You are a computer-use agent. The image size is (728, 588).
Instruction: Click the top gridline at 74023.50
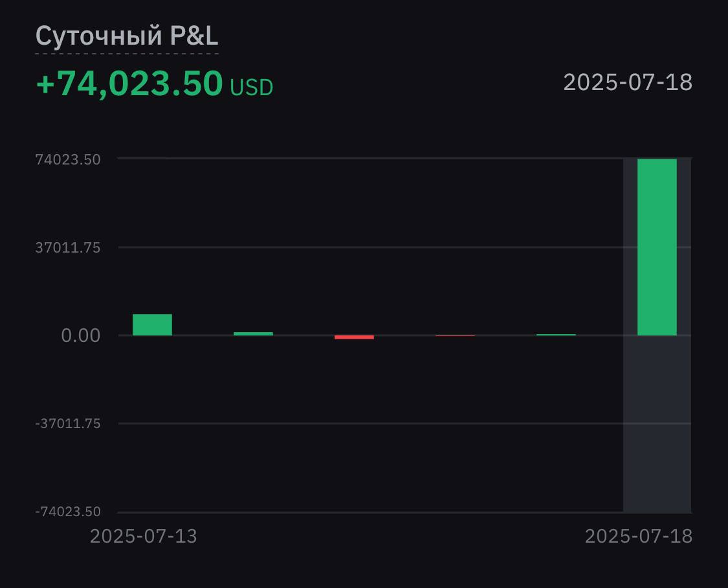point(370,159)
